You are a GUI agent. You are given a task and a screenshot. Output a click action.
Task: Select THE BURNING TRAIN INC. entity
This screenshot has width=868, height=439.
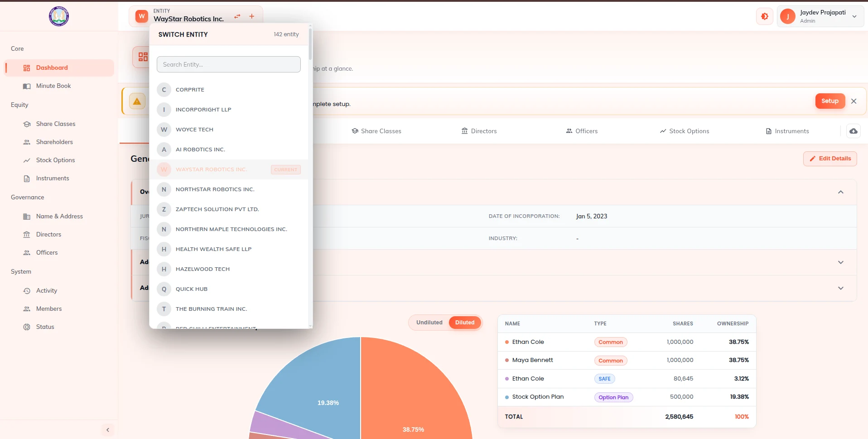tap(229, 309)
